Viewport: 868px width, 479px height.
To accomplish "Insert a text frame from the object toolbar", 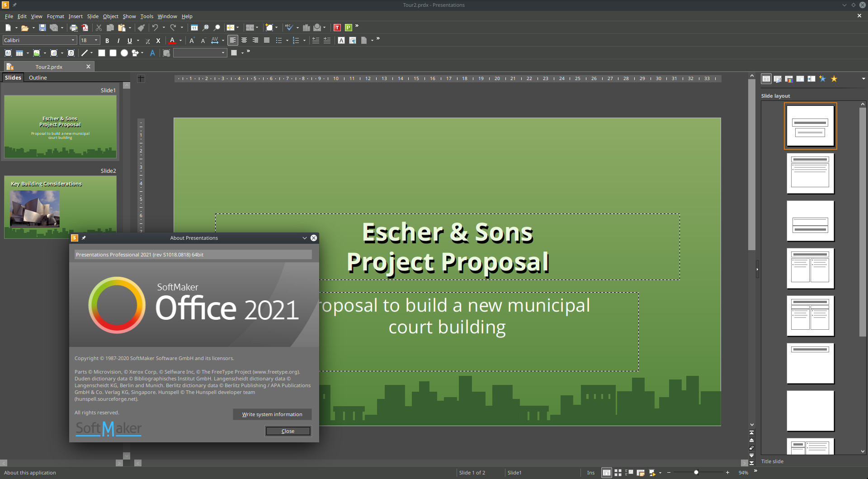I will [8, 53].
